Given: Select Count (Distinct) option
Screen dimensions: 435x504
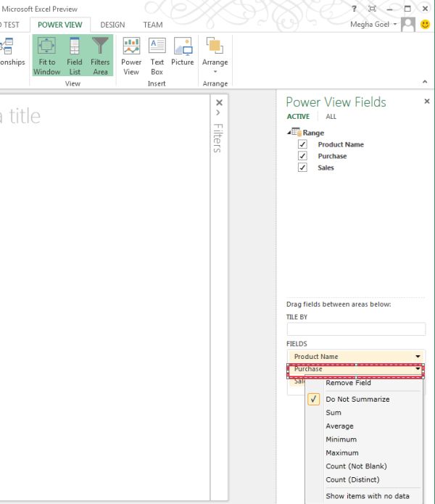Looking at the screenshot, I should click(x=352, y=480).
